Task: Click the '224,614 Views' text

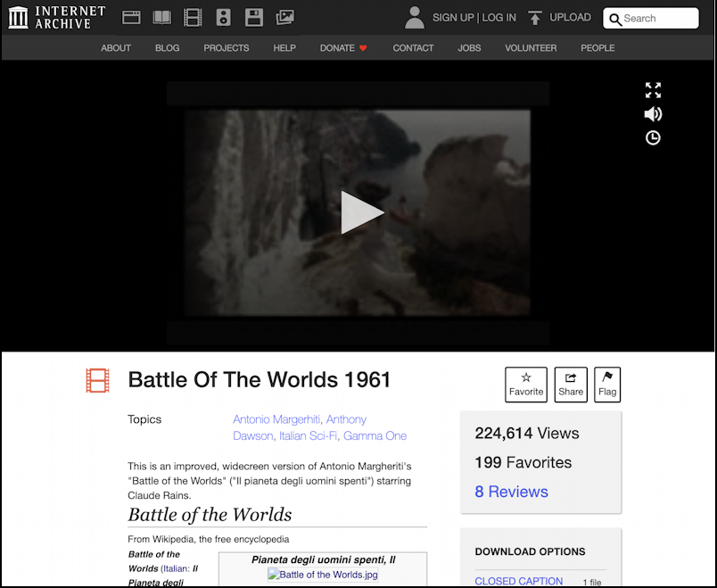Action: (527, 434)
